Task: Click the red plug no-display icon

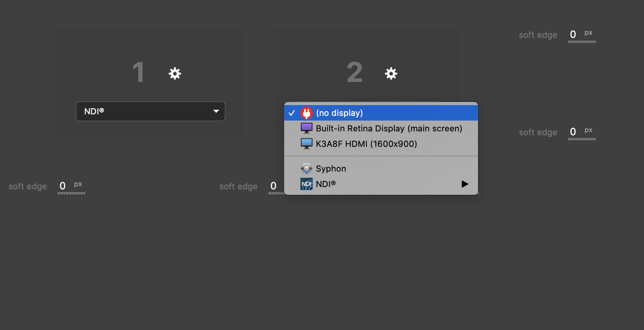Action: [x=307, y=113]
